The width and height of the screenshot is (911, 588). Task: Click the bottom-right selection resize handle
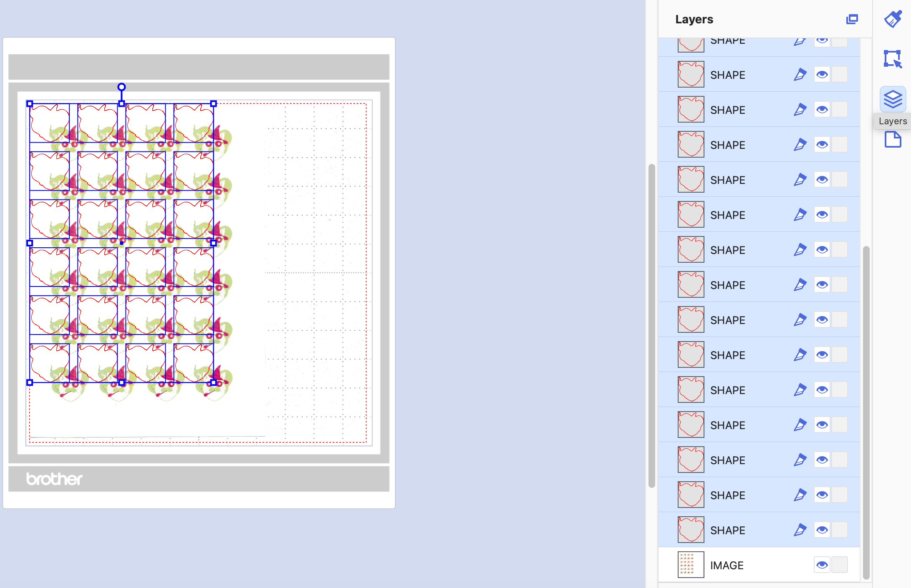(x=213, y=382)
